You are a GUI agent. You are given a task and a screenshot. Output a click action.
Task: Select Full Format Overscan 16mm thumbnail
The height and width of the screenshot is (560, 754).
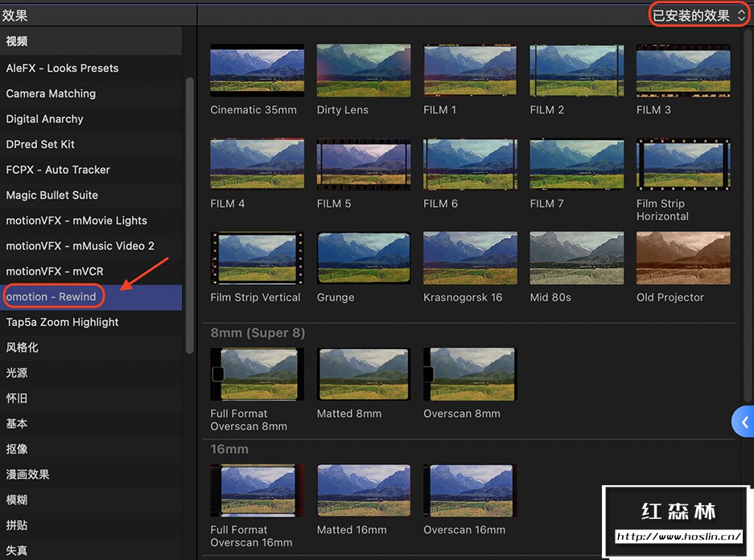(258, 490)
